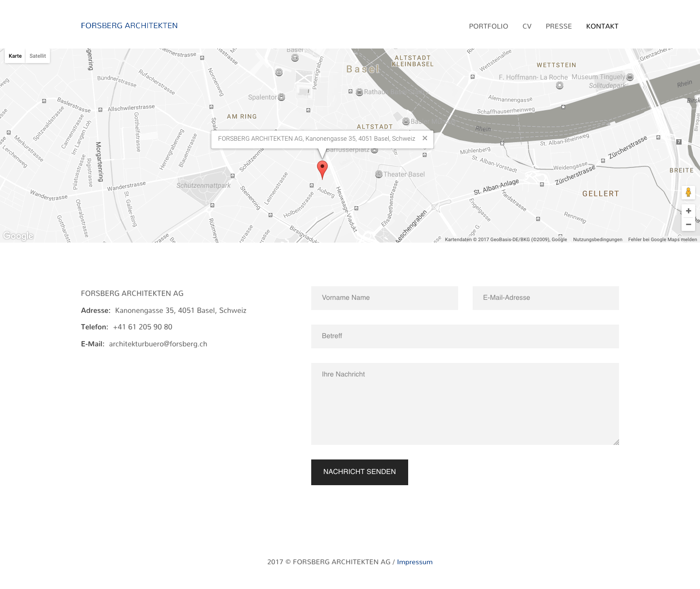This screenshot has height=589, width=700.
Task: Open map Nutzungsbedingungen link
Action: point(598,239)
